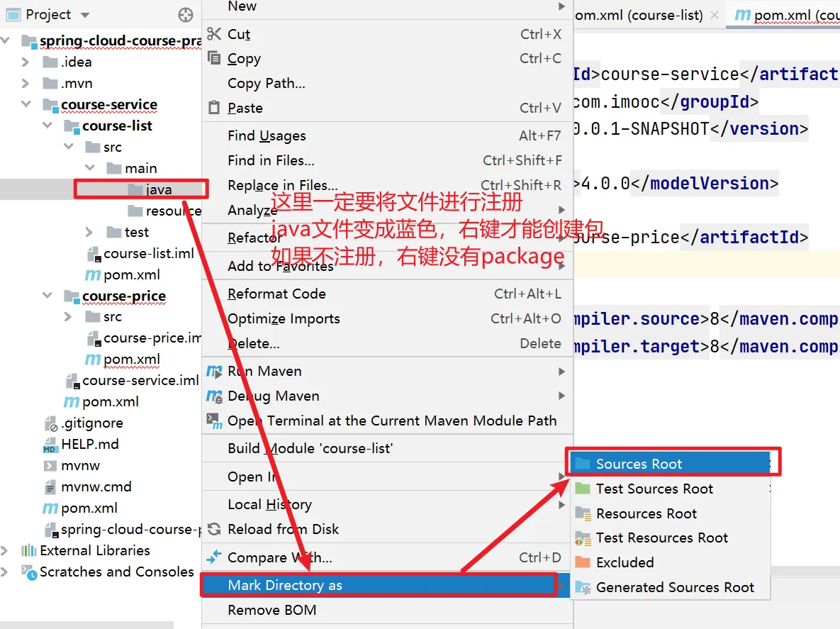This screenshot has width=840, height=629.
Task: Select Build Module 'course-list'
Action: click(x=387, y=448)
